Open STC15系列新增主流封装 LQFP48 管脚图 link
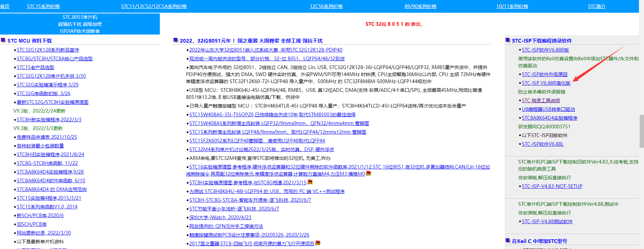The height and width of the screenshot is (249, 644). pyautogui.click(x=278, y=132)
